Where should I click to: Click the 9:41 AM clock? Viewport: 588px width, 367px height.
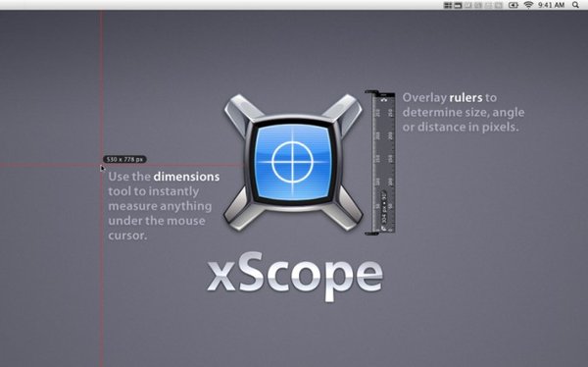[x=551, y=5]
